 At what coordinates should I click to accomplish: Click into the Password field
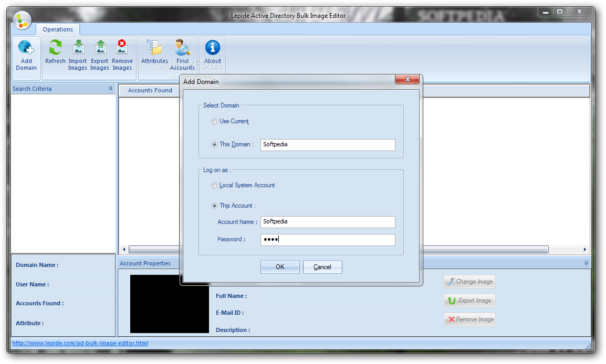click(328, 240)
